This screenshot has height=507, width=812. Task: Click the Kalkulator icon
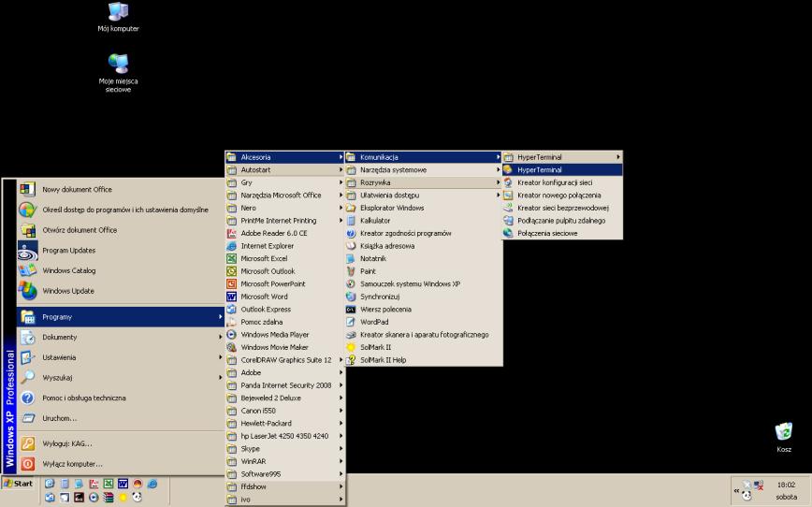point(351,221)
